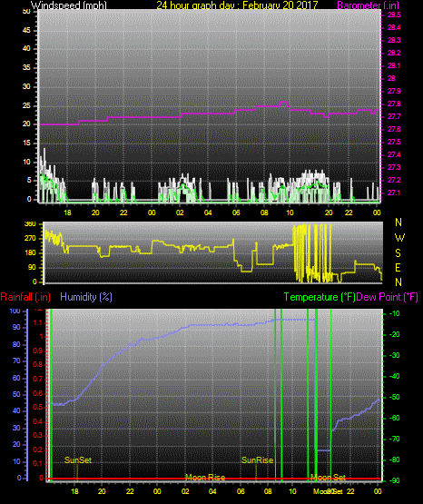Viewport: 423px width, 504px height.
Task: Click the Windspeed (mph) axis title
Action: pos(68,5)
